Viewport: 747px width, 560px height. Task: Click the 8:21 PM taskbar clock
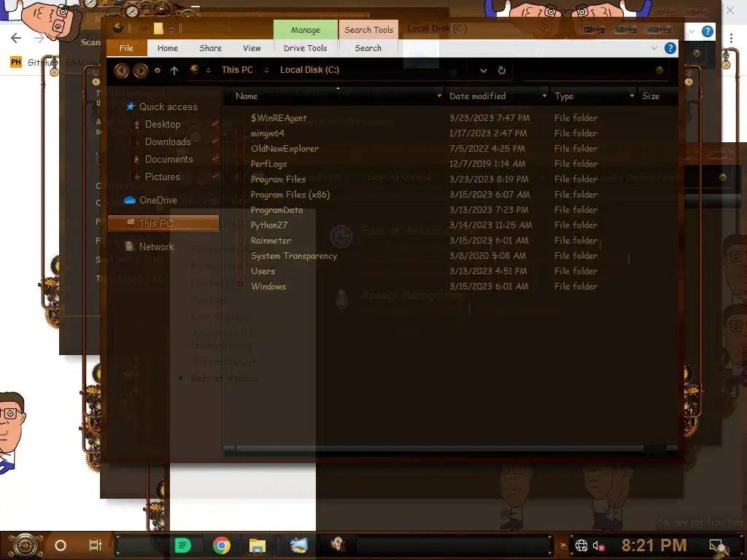point(654,545)
